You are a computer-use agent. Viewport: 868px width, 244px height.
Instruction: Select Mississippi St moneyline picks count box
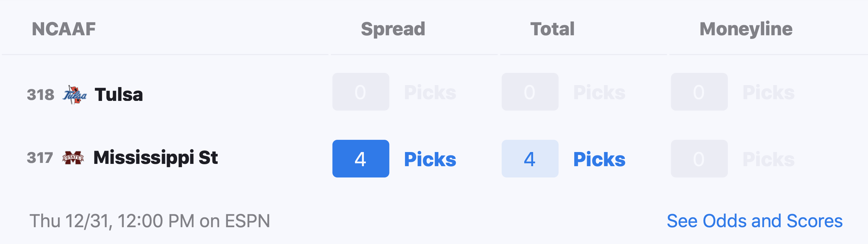699,159
